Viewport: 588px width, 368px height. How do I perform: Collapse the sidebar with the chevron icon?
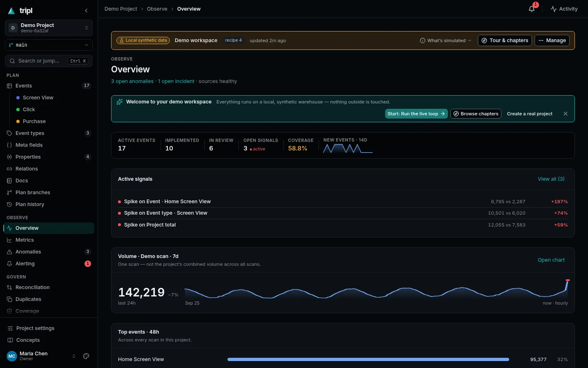tap(86, 11)
